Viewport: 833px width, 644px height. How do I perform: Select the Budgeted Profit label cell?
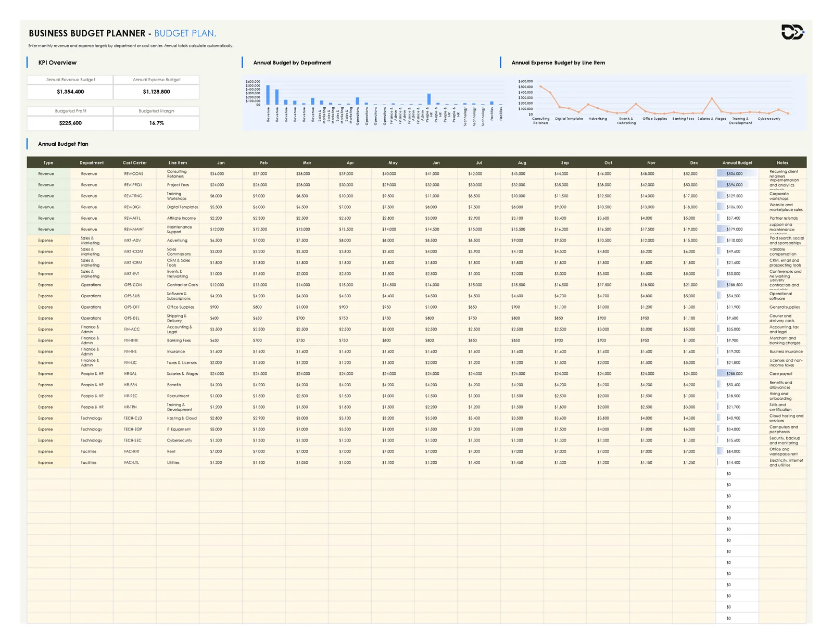point(70,111)
